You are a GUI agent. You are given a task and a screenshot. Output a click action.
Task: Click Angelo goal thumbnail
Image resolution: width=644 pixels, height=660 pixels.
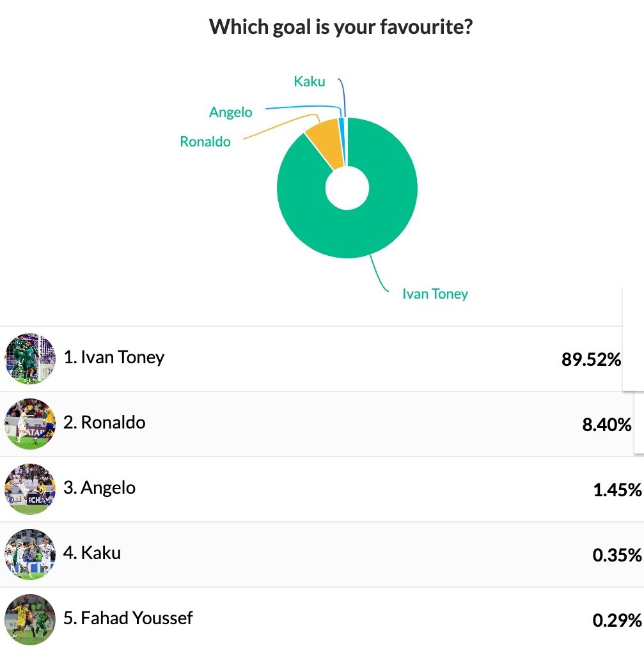pos(30,489)
